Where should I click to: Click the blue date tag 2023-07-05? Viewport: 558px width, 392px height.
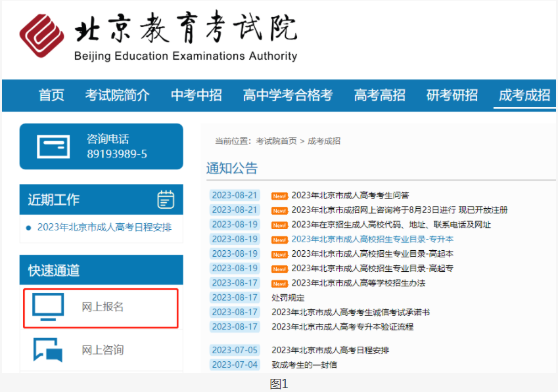pyautogui.click(x=235, y=350)
